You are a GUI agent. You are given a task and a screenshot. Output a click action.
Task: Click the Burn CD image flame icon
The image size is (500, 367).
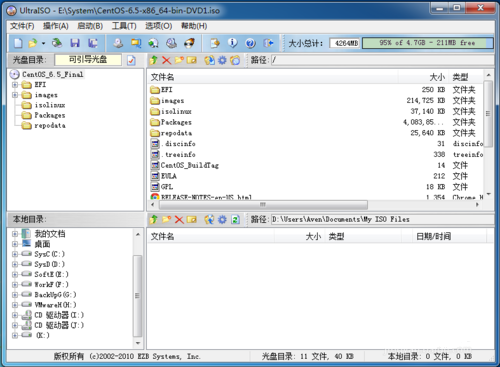189,43
